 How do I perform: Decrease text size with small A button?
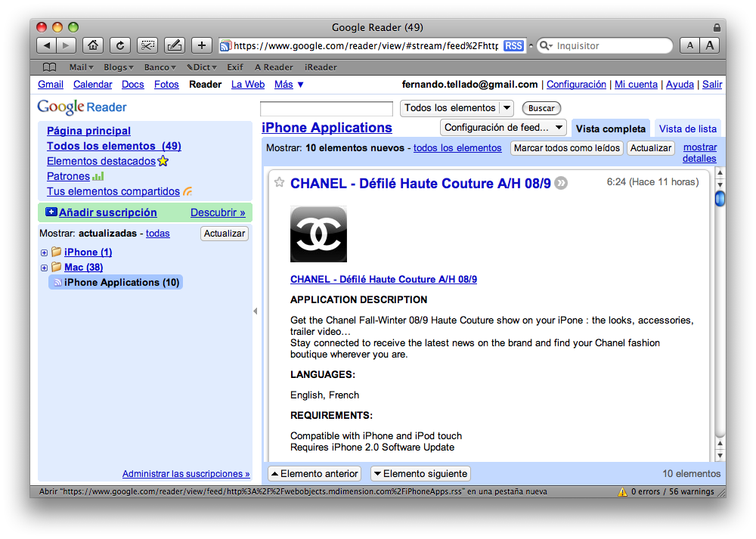click(690, 46)
